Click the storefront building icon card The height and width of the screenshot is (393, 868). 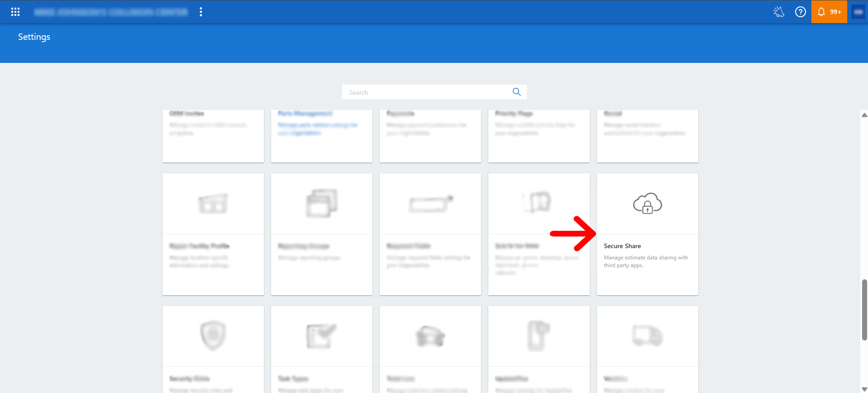213,235
